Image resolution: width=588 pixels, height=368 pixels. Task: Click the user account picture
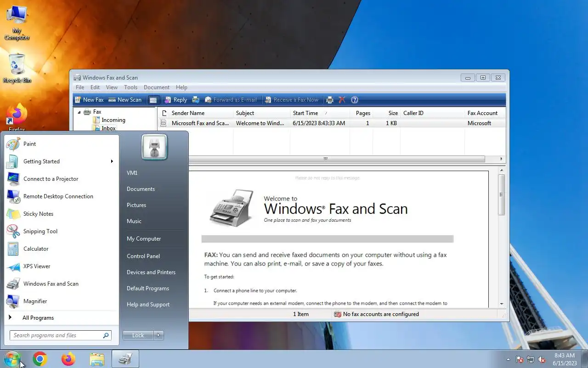click(154, 147)
